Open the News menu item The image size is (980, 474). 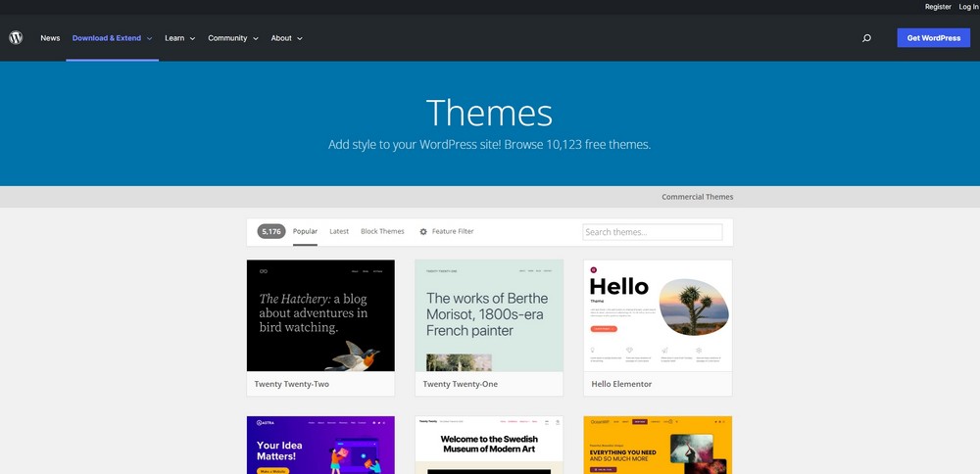pos(50,38)
